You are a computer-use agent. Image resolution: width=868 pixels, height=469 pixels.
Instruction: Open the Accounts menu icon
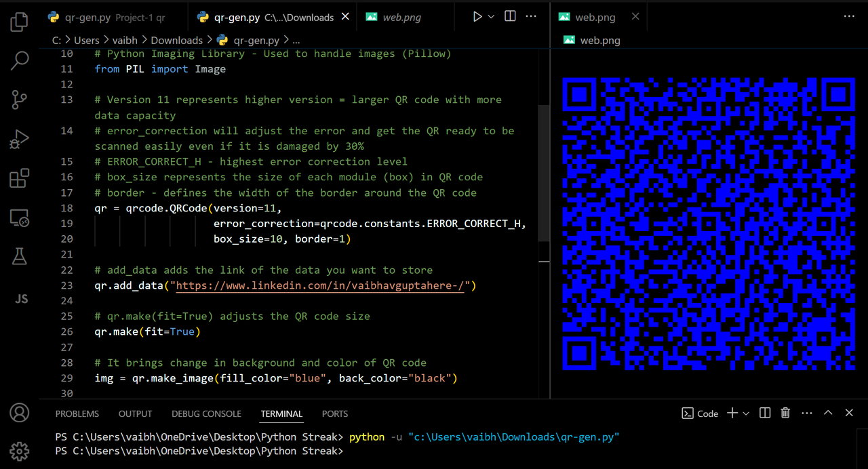click(x=19, y=412)
